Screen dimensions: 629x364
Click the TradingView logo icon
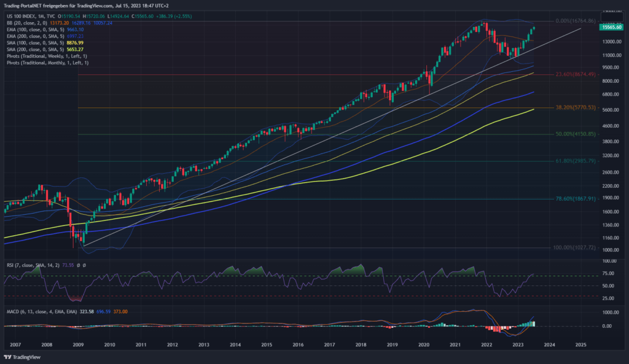8,357
